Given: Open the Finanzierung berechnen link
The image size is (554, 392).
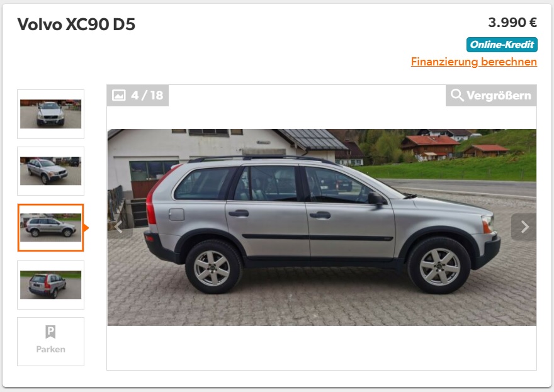Looking at the screenshot, I should 474,62.
